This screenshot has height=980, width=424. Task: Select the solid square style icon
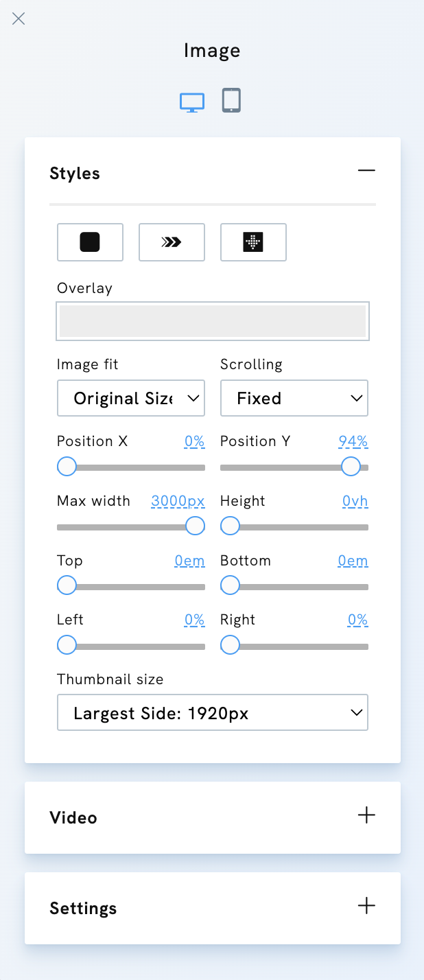click(x=90, y=242)
